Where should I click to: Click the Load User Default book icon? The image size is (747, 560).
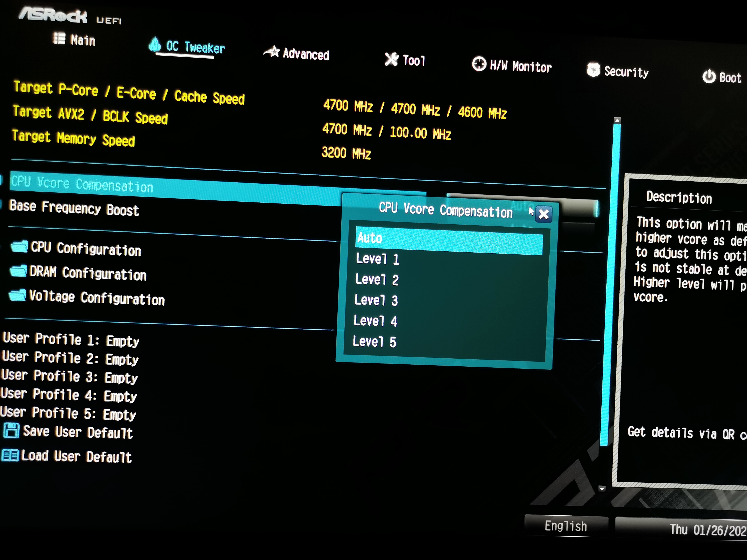pos(10,455)
